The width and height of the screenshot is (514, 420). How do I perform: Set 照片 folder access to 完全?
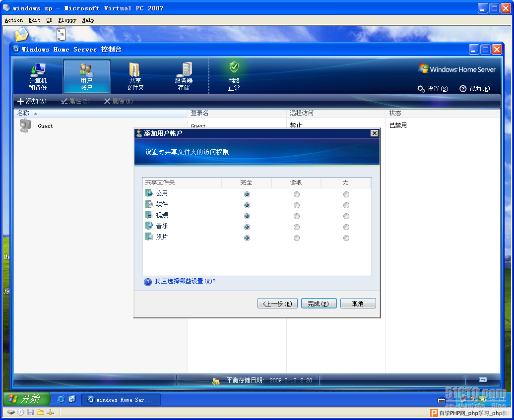click(x=247, y=238)
